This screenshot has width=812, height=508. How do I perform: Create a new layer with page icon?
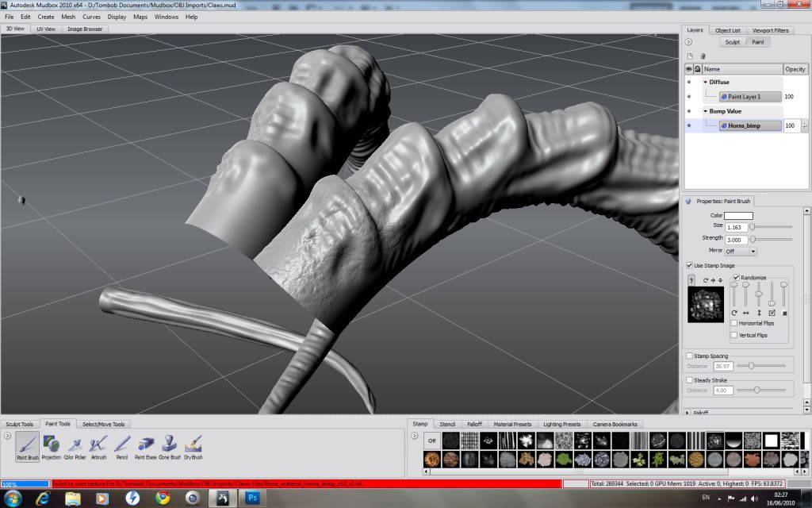tap(690, 56)
